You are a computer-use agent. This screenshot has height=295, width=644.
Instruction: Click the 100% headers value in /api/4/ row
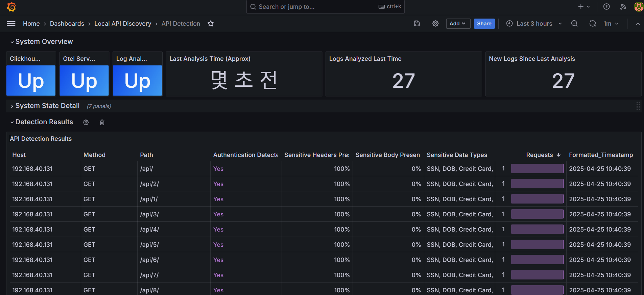point(342,230)
